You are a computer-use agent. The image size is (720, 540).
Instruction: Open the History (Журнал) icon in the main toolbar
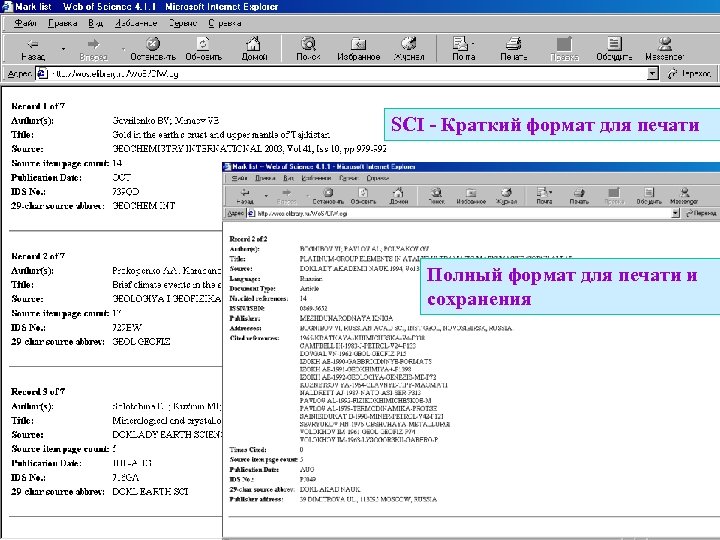click(409, 43)
